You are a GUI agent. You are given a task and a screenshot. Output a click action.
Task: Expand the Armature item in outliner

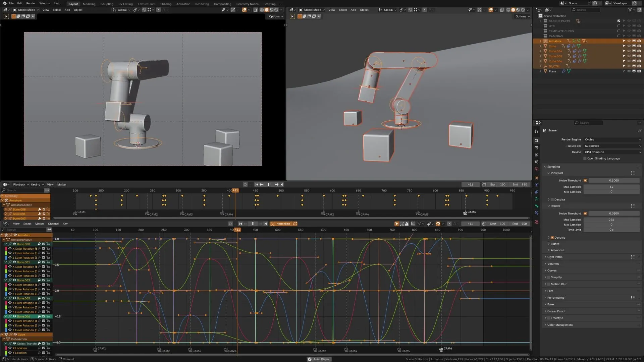(x=540, y=41)
